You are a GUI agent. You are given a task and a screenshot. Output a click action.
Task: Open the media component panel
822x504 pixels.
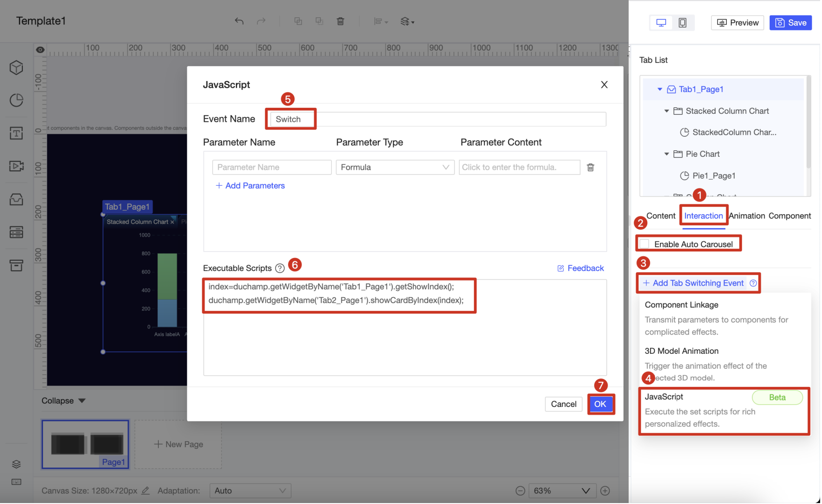(x=16, y=167)
